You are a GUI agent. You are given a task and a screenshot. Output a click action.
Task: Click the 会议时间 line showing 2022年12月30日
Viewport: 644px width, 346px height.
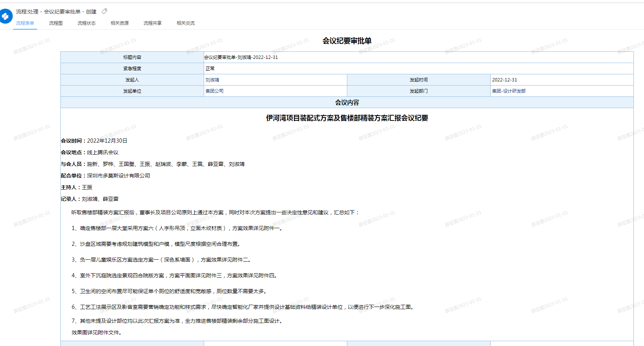pyautogui.click(x=94, y=141)
